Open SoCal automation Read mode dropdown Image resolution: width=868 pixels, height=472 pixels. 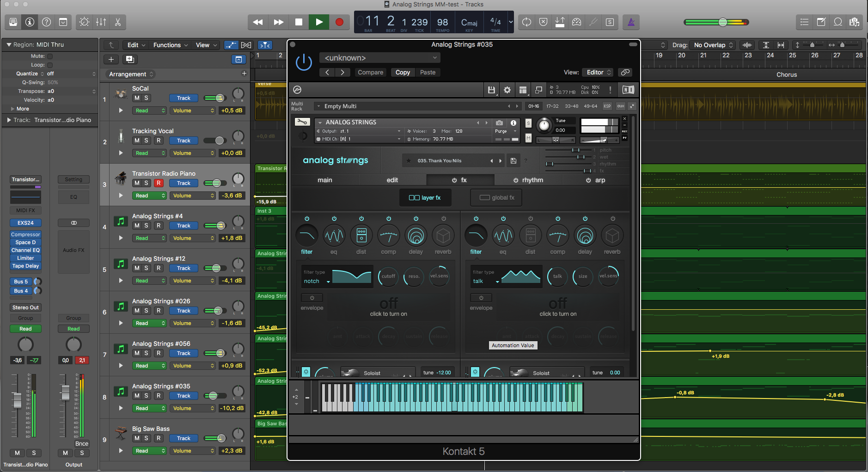pyautogui.click(x=149, y=110)
